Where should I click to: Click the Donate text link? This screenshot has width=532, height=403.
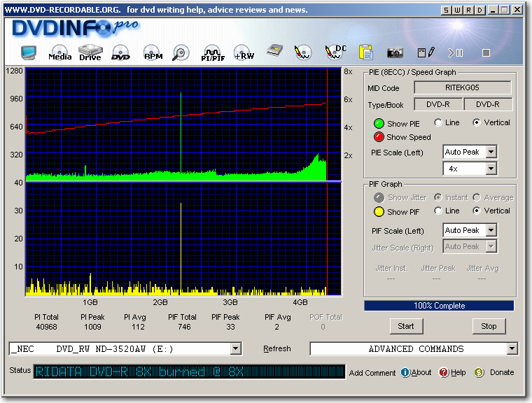(502, 372)
